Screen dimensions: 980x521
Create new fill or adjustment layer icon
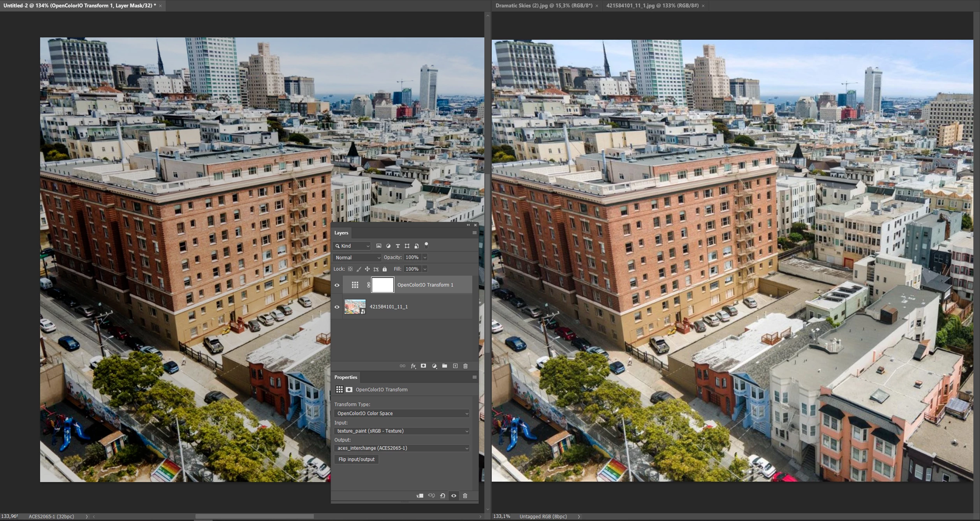pos(434,366)
